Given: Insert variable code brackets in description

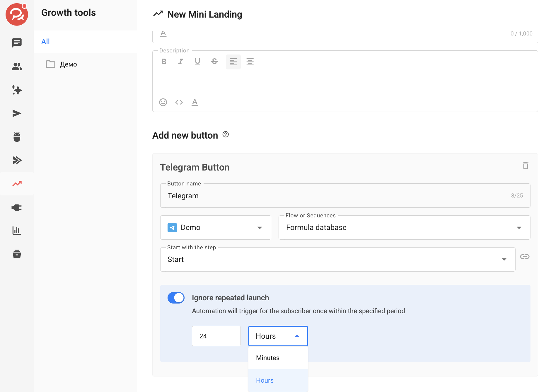Looking at the screenshot, I should click(179, 102).
